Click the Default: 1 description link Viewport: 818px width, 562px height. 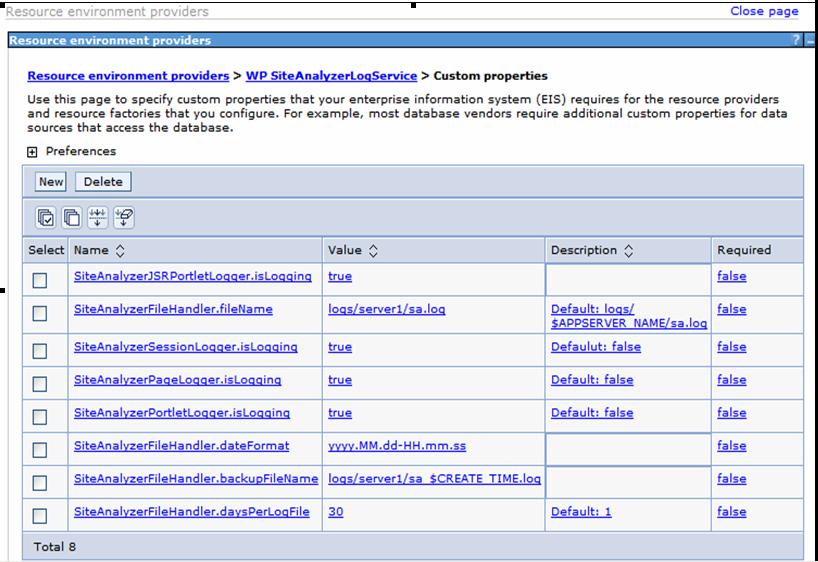pyautogui.click(x=581, y=511)
